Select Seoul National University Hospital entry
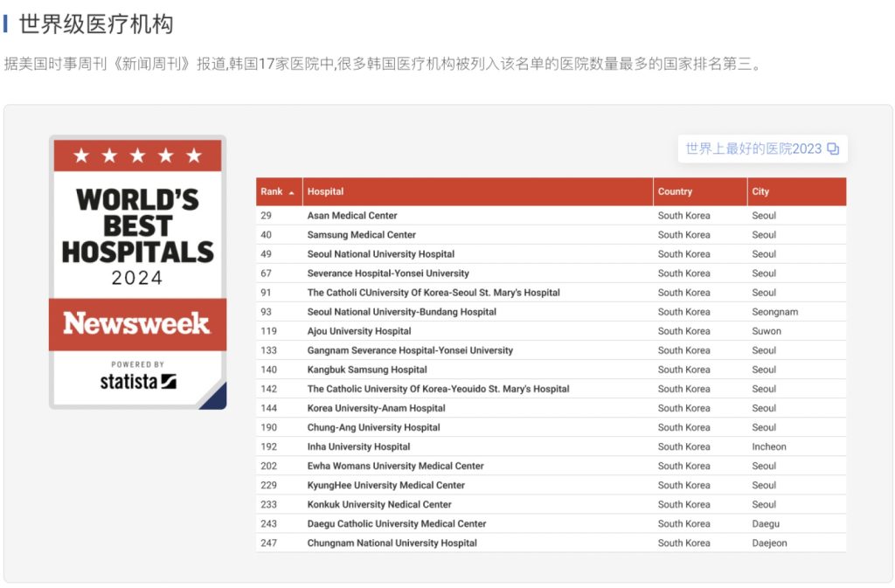The width and height of the screenshot is (895, 588). tap(381, 254)
